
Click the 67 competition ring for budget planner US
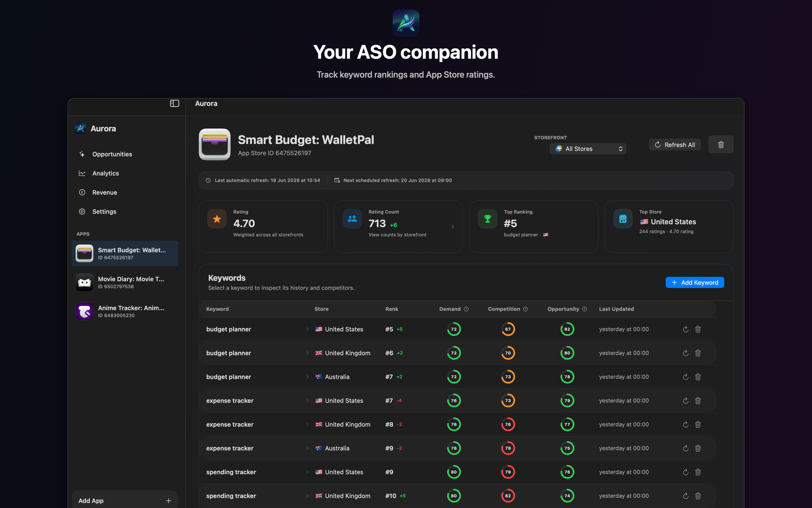508,329
